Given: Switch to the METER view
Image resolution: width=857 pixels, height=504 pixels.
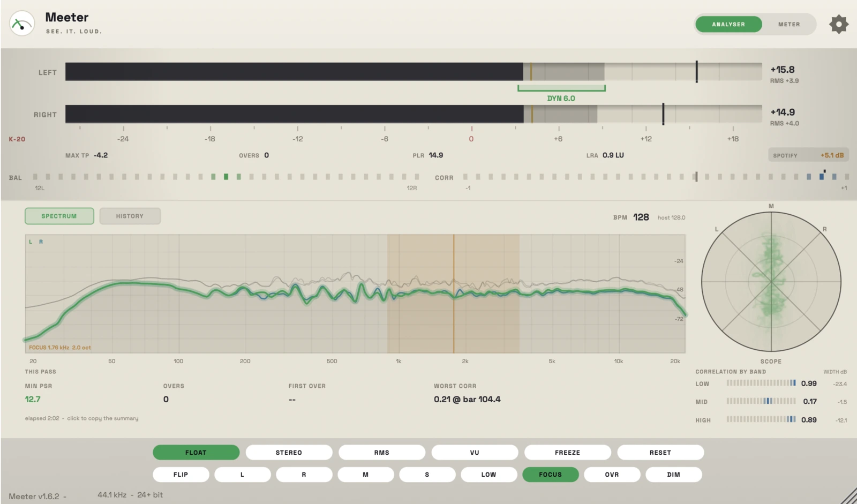Looking at the screenshot, I should click(x=789, y=24).
